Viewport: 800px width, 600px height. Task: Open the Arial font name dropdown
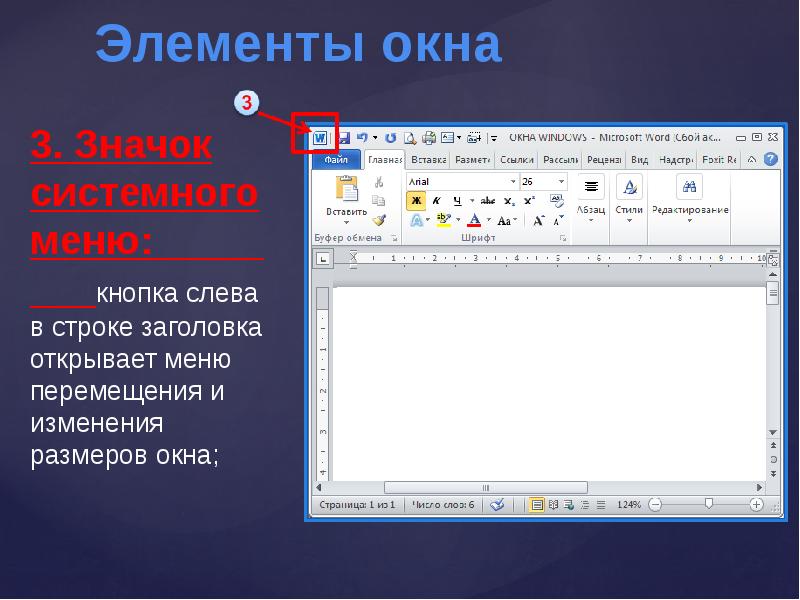tap(513, 182)
